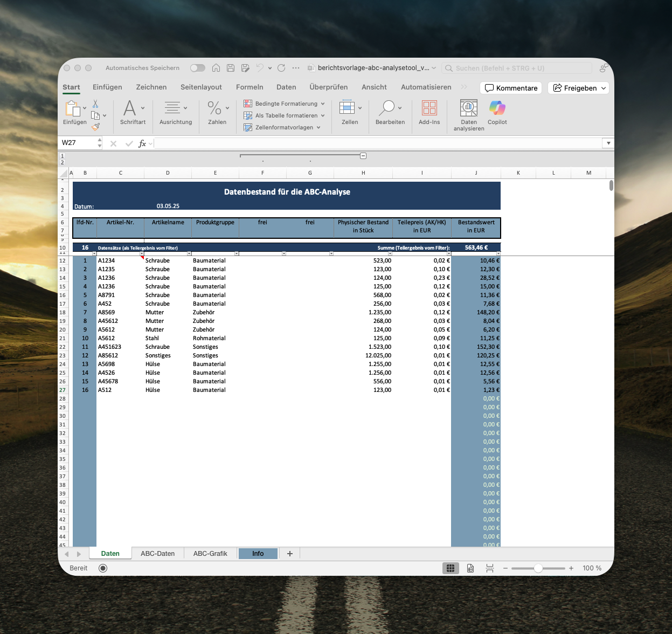Click the vertical scrollbar thumb
This screenshot has width=672, height=634.
coord(611,185)
